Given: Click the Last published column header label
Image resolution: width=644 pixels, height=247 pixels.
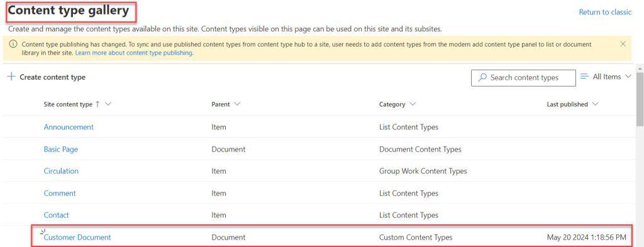Looking at the screenshot, I should coord(567,104).
